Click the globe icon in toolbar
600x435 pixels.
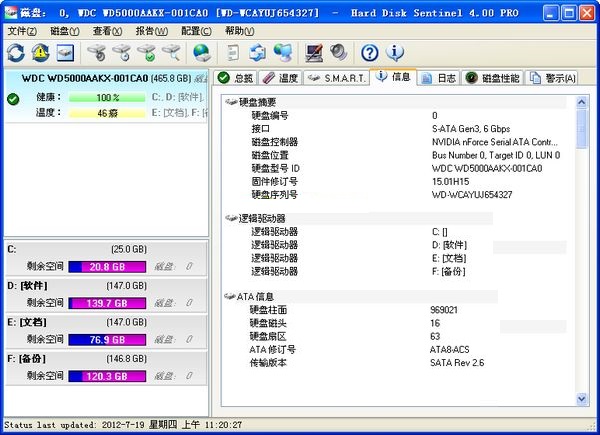pos(202,52)
